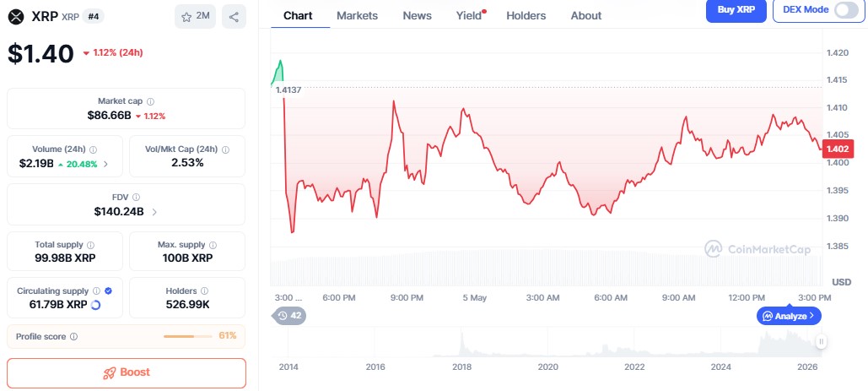Click the Analyze button
Image resolution: width=868 pixels, height=391 pixels.
[x=789, y=316]
